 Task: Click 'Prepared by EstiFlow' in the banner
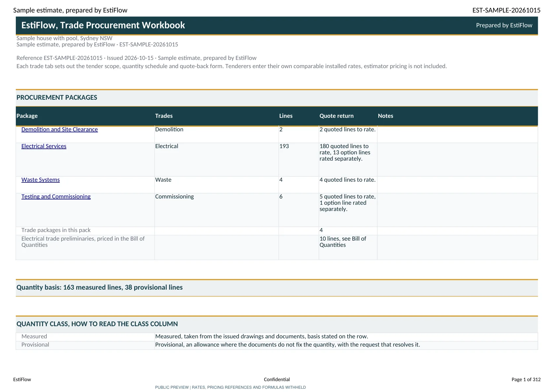coord(504,25)
